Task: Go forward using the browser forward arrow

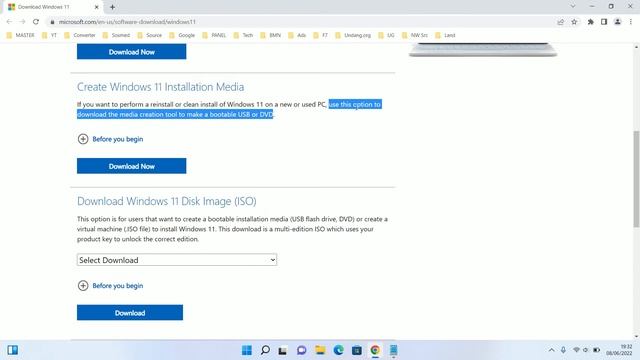Action: tap(22, 22)
